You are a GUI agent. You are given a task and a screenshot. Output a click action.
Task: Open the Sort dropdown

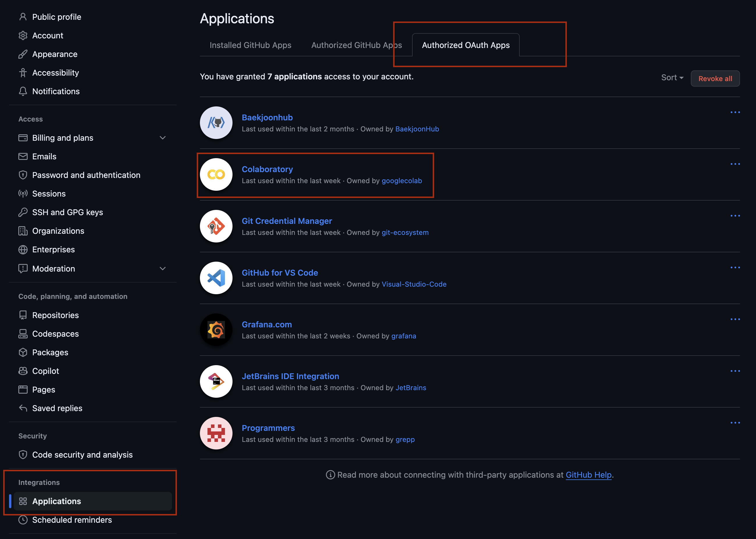pyautogui.click(x=672, y=78)
